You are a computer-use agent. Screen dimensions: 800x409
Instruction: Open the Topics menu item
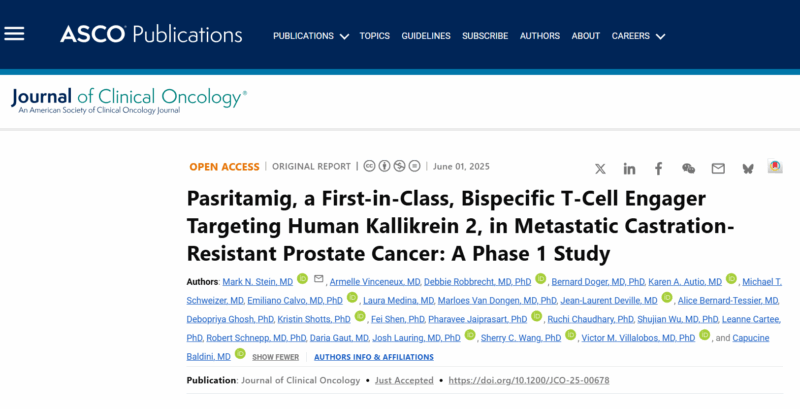click(x=374, y=36)
